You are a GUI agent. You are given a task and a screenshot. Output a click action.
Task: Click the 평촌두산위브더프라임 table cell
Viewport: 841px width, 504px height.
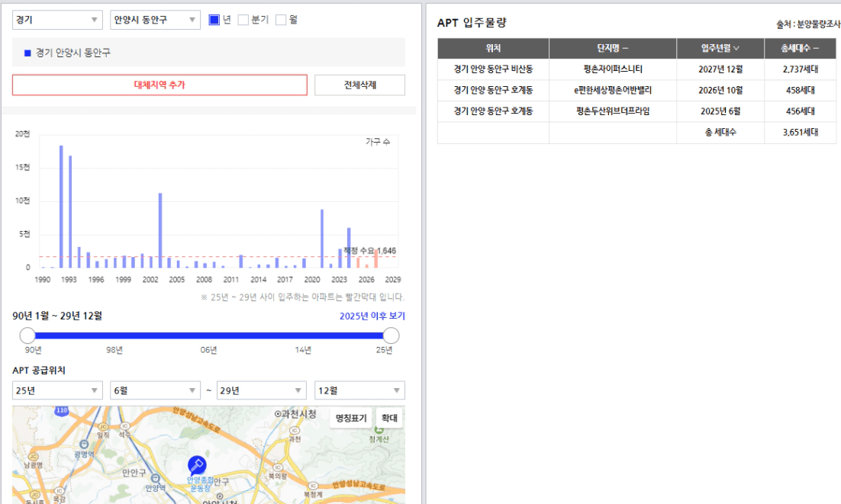click(613, 111)
